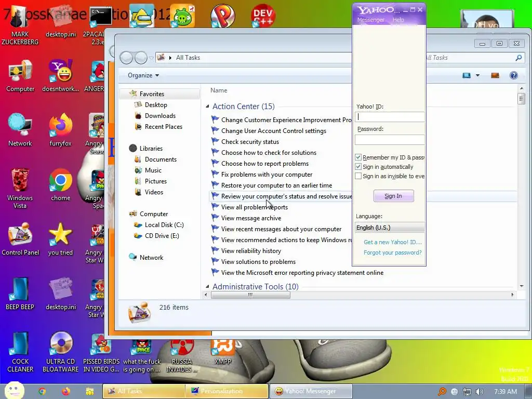Open the All Tasks help icon
Image resolution: width=532 pixels, height=399 pixels.
(514, 75)
